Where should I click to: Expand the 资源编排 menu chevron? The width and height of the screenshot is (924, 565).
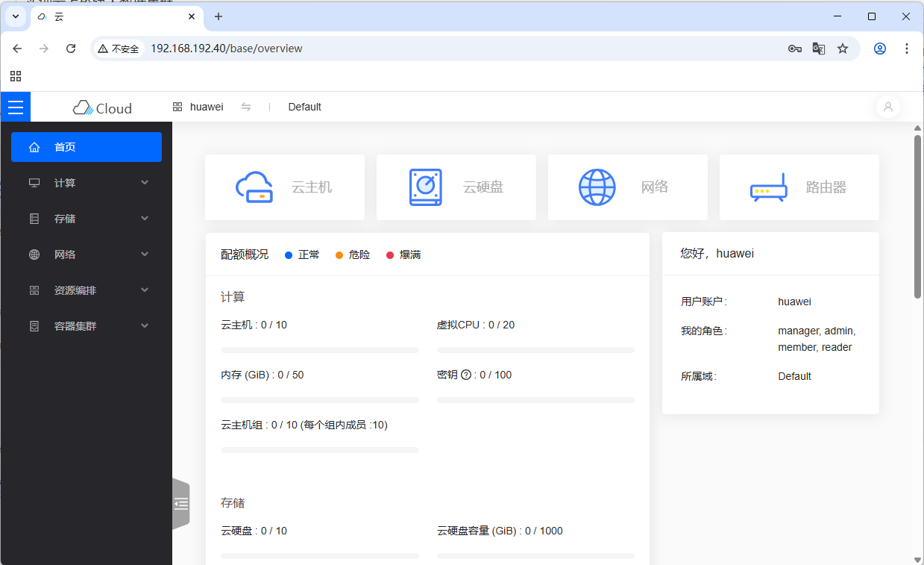coord(145,290)
